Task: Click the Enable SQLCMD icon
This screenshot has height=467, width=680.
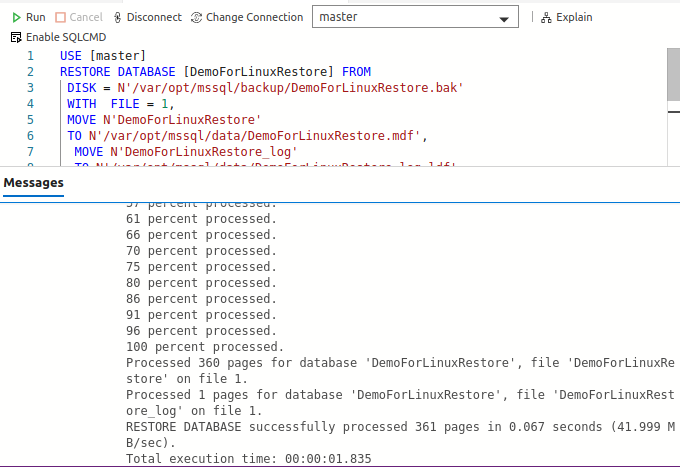Action: coord(16,37)
